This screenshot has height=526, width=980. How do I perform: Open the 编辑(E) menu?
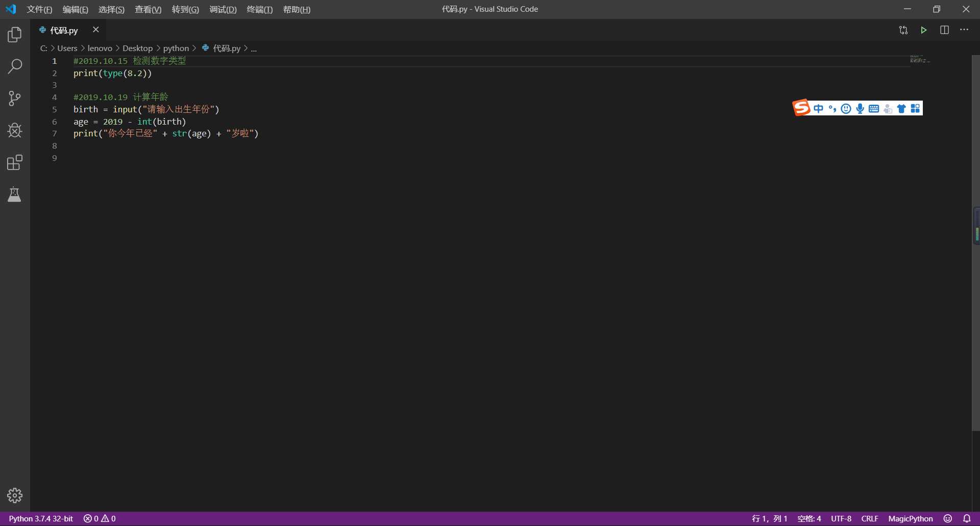pos(75,9)
